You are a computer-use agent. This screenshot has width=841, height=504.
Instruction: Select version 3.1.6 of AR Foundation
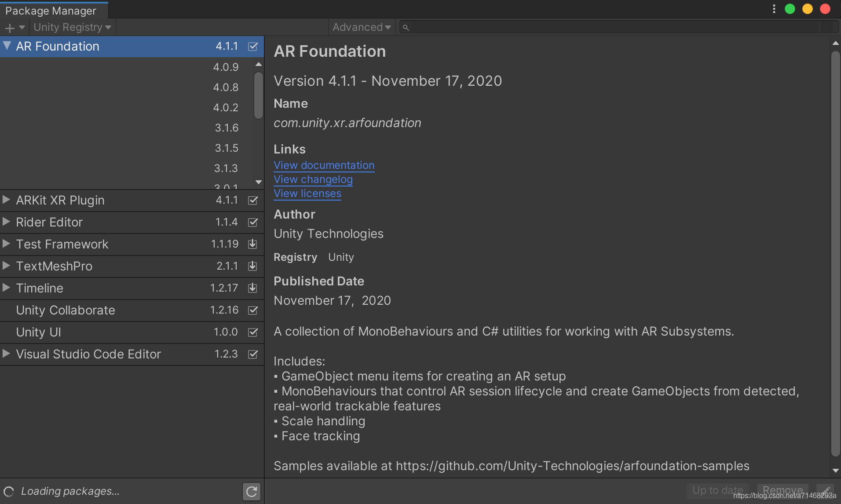click(x=226, y=128)
